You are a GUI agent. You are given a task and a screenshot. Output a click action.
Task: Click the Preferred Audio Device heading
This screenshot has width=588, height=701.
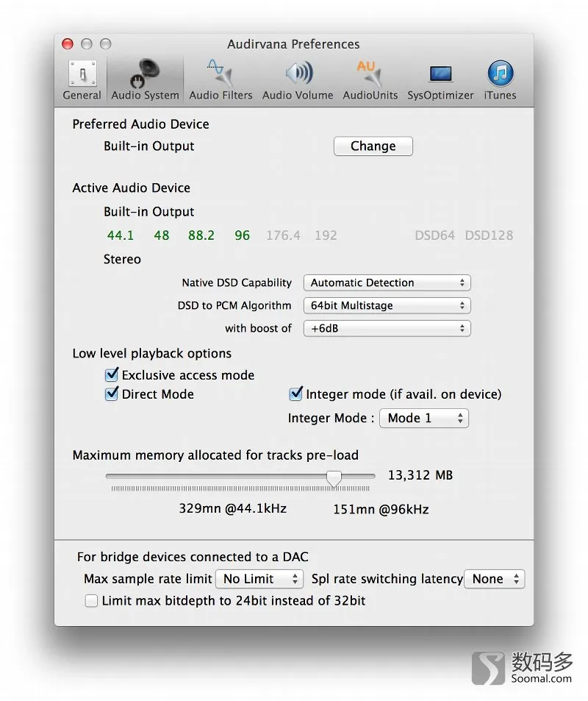click(140, 124)
